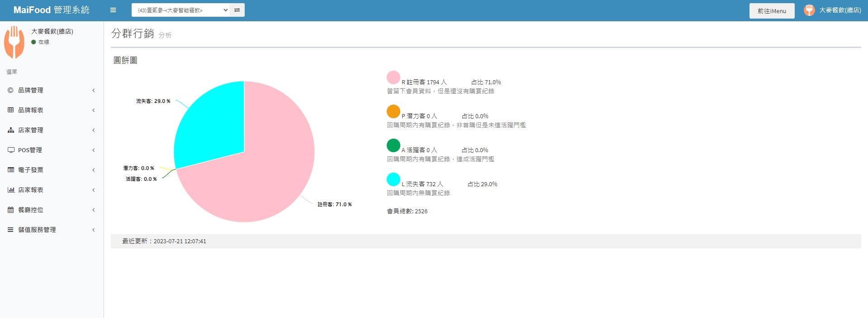Screen dimensions: 868x318
Task: Click the sitemap icon beside 店家管理
Action: pos(11,130)
